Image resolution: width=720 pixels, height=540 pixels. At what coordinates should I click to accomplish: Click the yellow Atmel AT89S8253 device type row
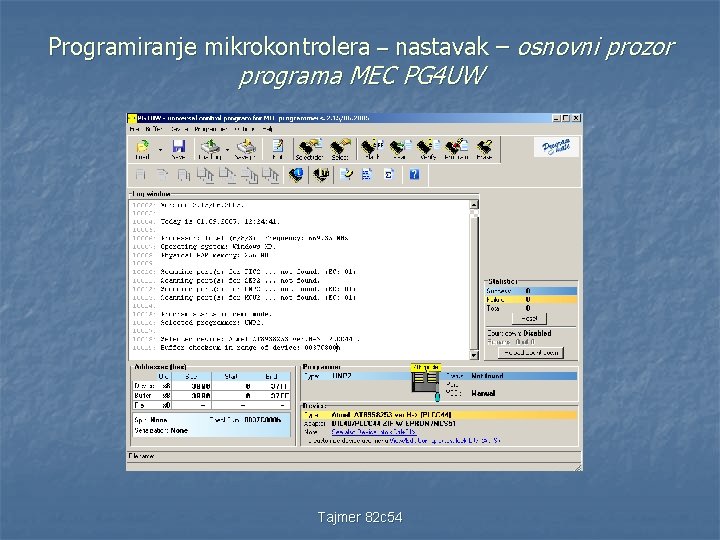pyautogui.click(x=439, y=415)
